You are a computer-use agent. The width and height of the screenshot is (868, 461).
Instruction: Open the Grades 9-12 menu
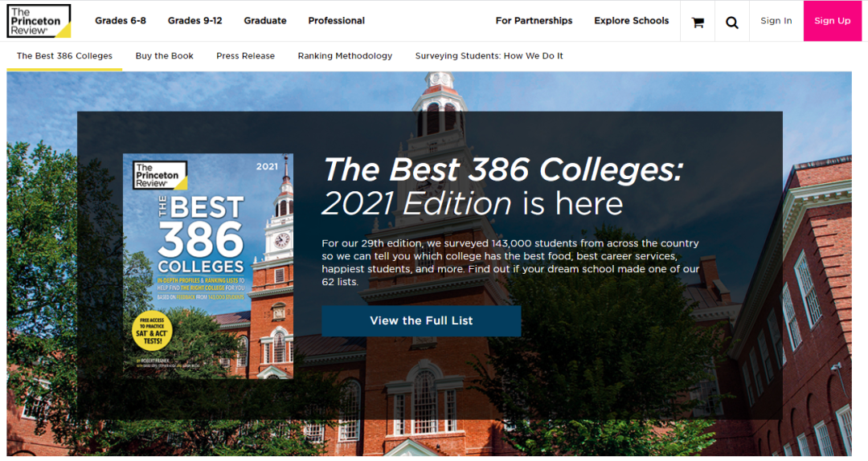point(194,21)
